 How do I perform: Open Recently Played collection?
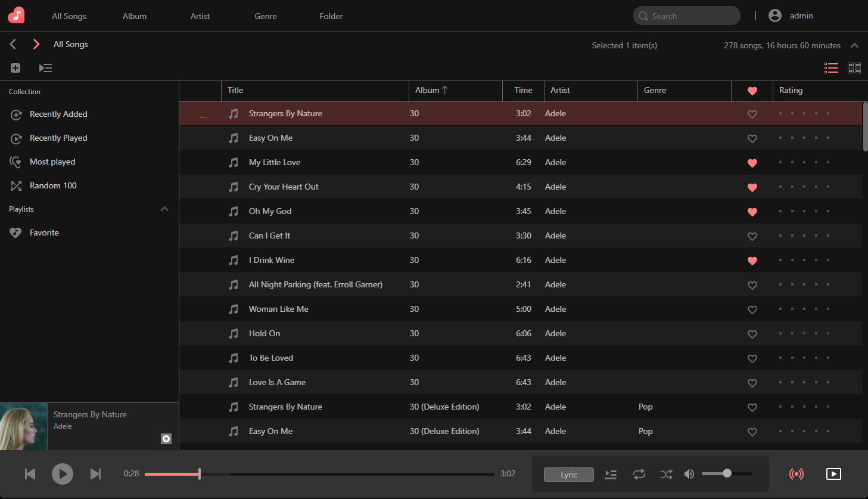58,138
